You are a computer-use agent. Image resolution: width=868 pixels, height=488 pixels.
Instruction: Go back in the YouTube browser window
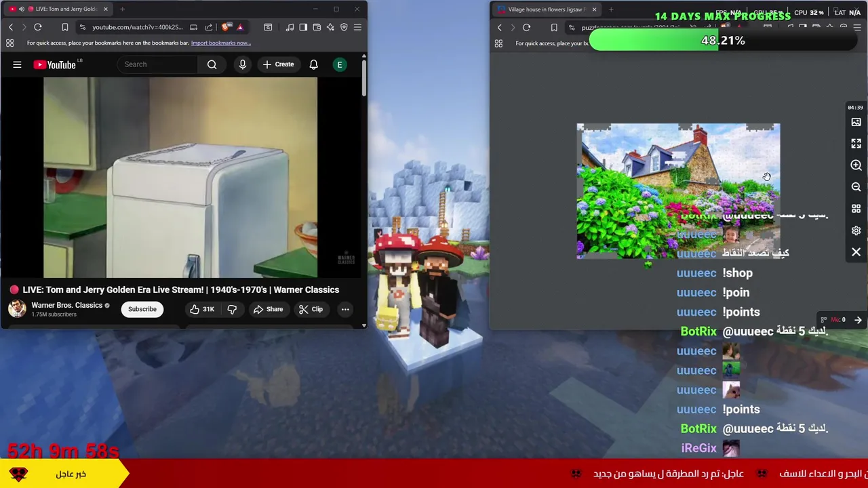point(11,27)
